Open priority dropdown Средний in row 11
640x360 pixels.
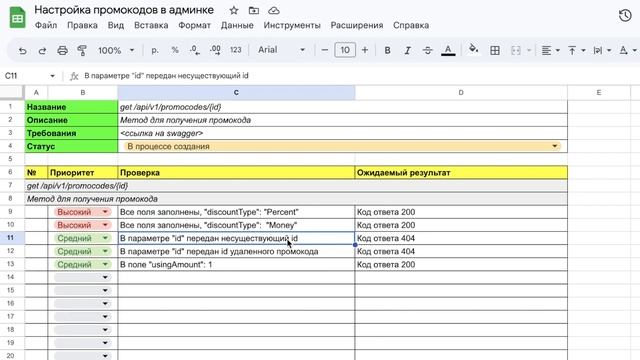(x=82, y=238)
